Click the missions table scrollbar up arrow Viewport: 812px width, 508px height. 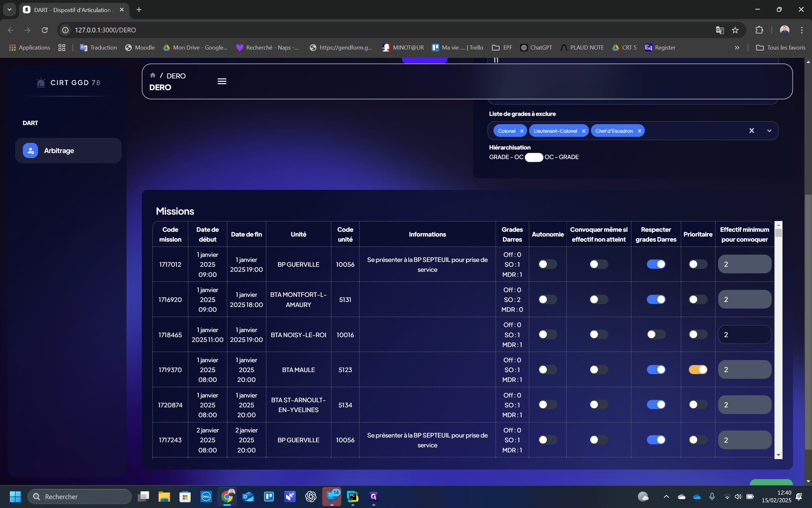pyautogui.click(x=778, y=225)
